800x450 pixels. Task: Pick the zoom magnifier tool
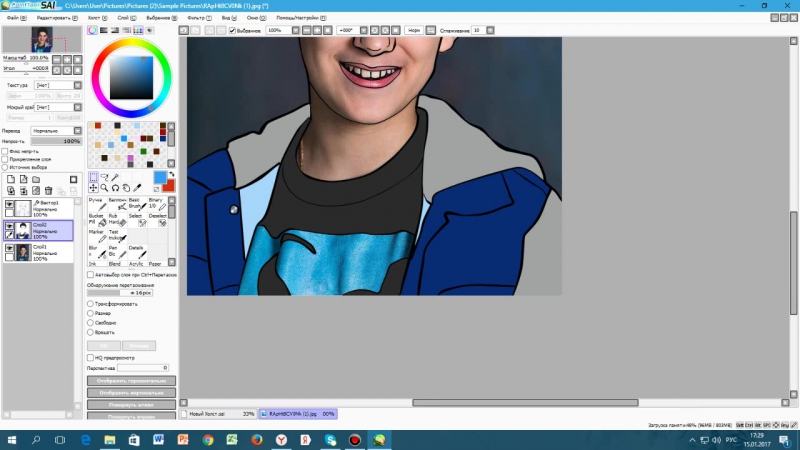point(105,187)
